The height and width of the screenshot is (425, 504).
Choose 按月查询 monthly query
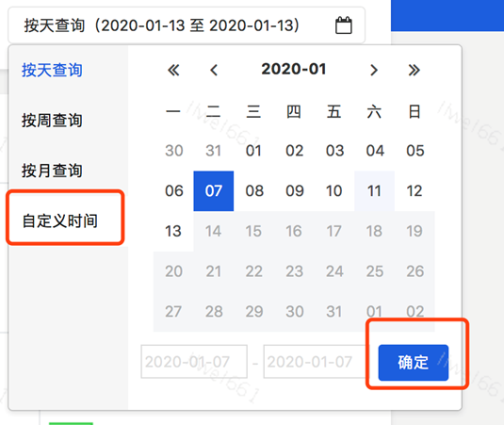click(52, 171)
